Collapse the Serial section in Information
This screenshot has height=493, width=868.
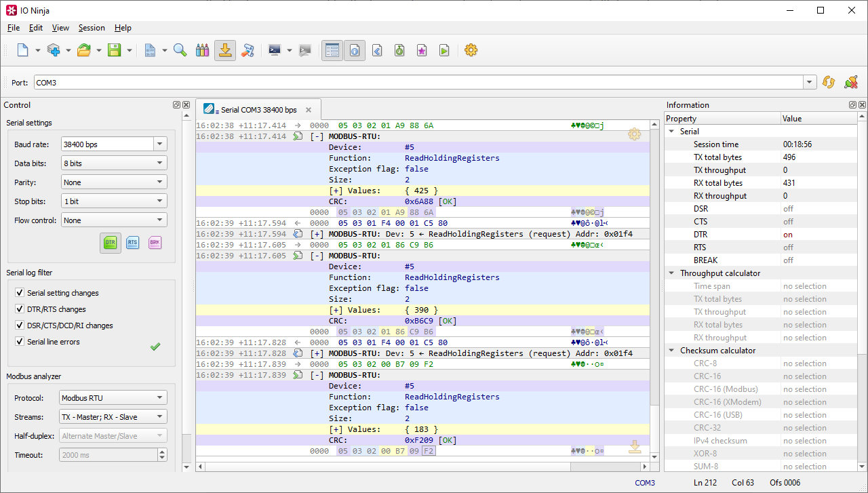point(671,132)
